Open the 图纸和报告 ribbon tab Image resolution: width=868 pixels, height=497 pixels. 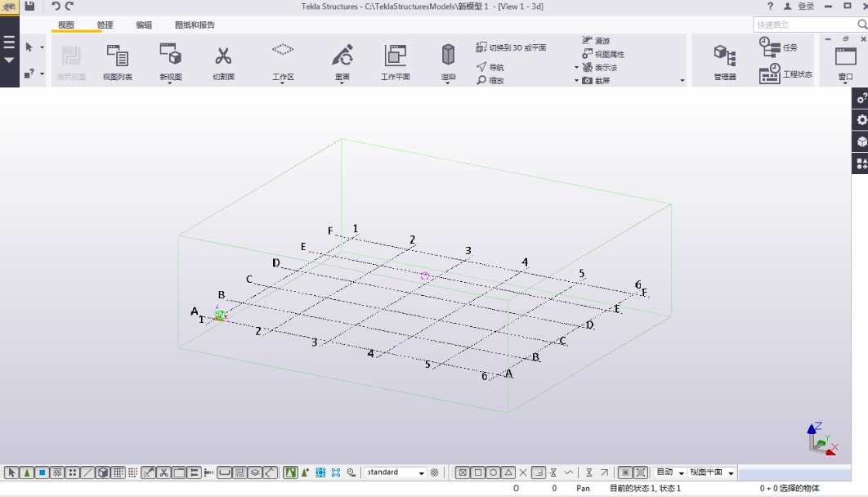195,25
